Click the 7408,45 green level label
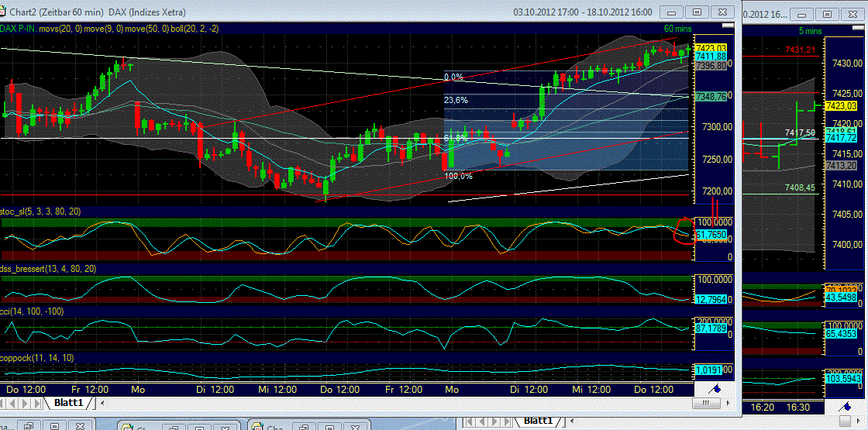Image resolution: width=868 pixels, height=430 pixels. pos(800,188)
